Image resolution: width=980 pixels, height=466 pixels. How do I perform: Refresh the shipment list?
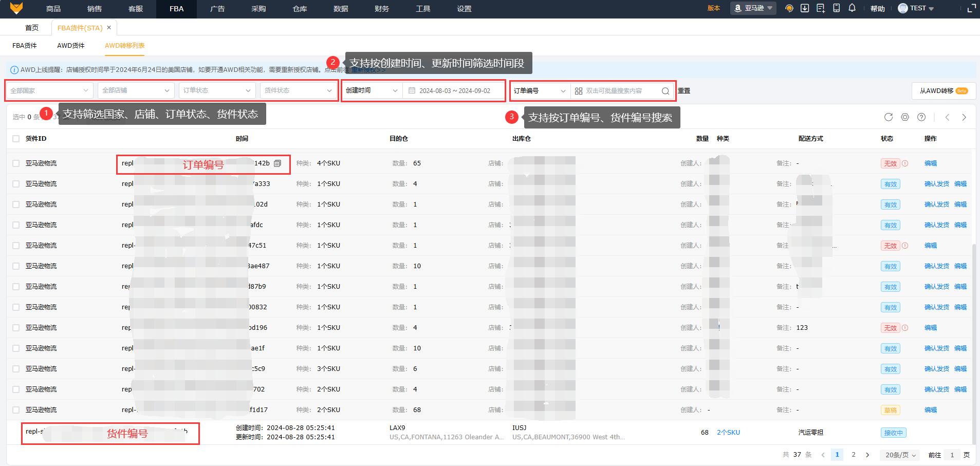[x=889, y=117]
